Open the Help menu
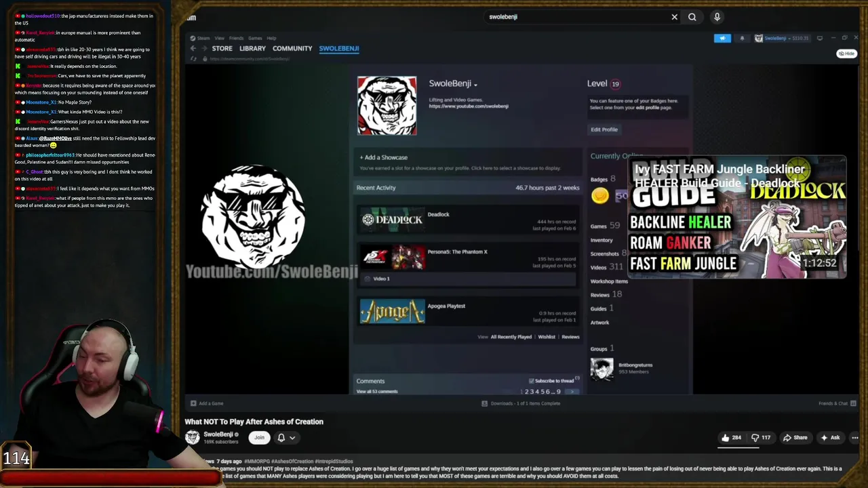The height and width of the screenshot is (488, 868). [x=271, y=38]
